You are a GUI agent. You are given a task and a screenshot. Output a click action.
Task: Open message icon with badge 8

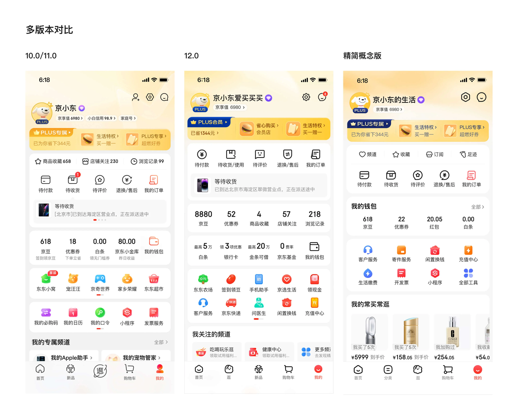point(322,97)
